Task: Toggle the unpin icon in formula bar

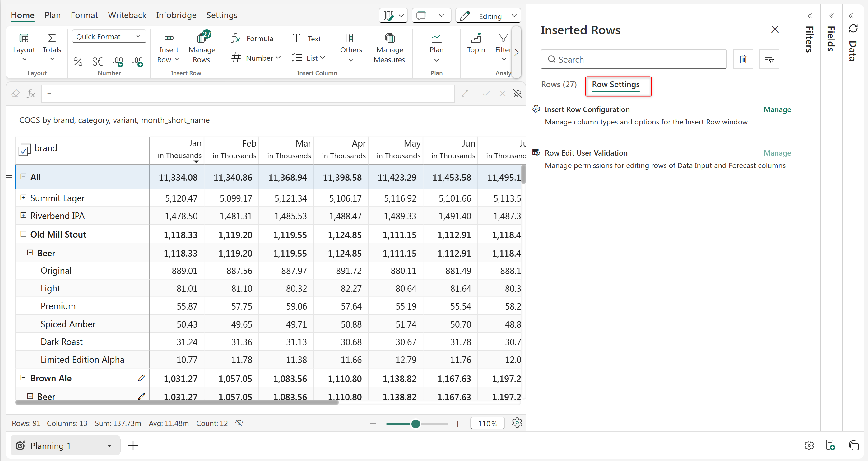Action: pyautogui.click(x=517, y=93)
